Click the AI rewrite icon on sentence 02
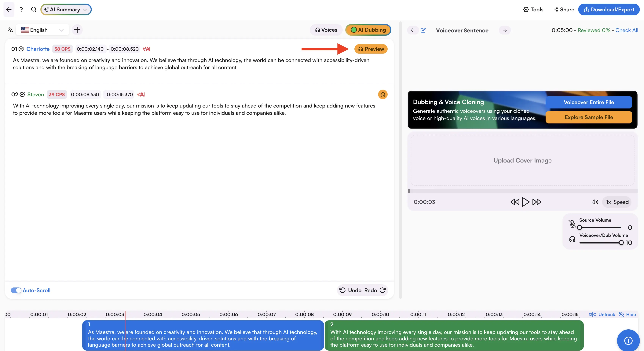This screenshot has height=351, width=644. click(141, 94)
